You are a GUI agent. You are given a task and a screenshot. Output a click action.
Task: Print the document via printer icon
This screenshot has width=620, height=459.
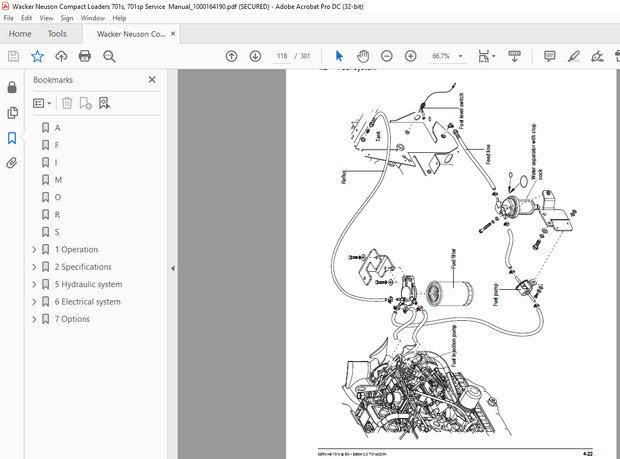pyautogui.click(x=85, y=56)
